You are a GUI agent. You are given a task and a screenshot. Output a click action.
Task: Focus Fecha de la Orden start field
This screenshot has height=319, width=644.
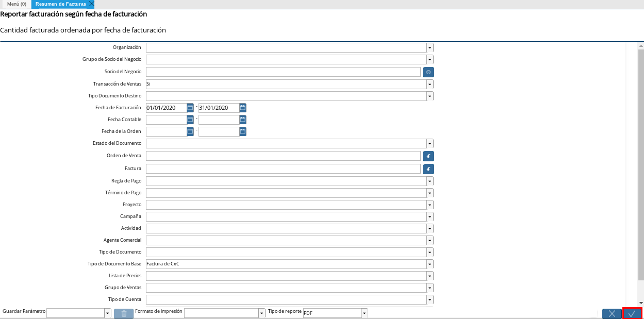[x=167, y=131]
